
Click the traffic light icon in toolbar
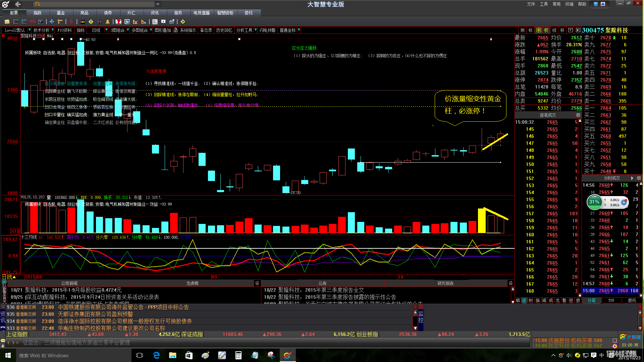pyautogui.click(x=83, y=22)
